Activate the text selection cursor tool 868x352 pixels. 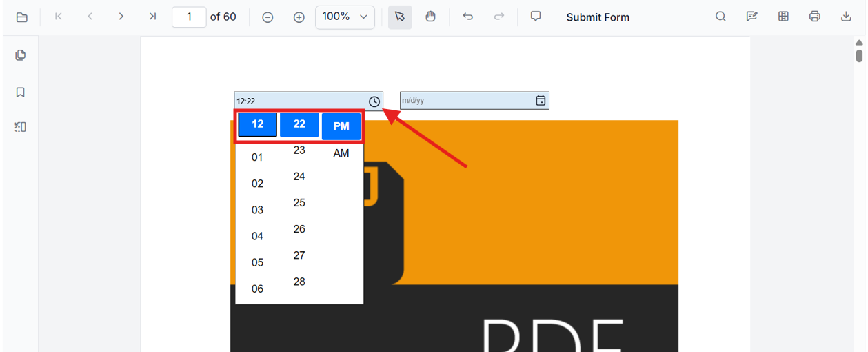[x=400, y=17]
